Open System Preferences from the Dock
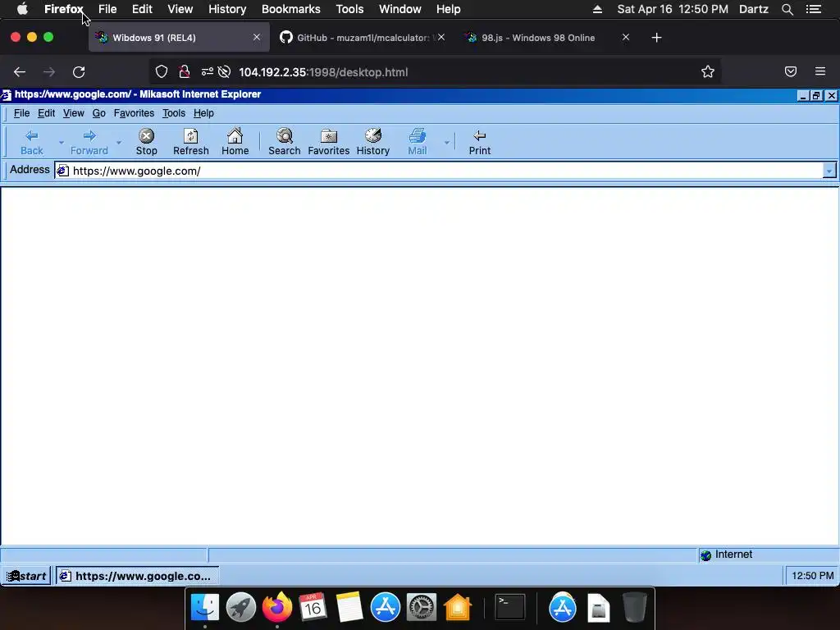 click(x=421, y=608)
